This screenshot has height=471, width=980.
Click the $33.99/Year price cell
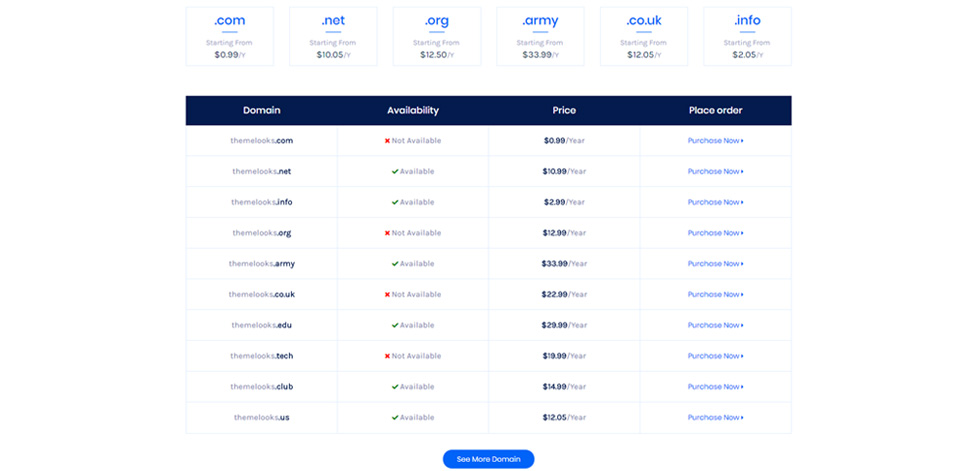[x=564, y=264]
